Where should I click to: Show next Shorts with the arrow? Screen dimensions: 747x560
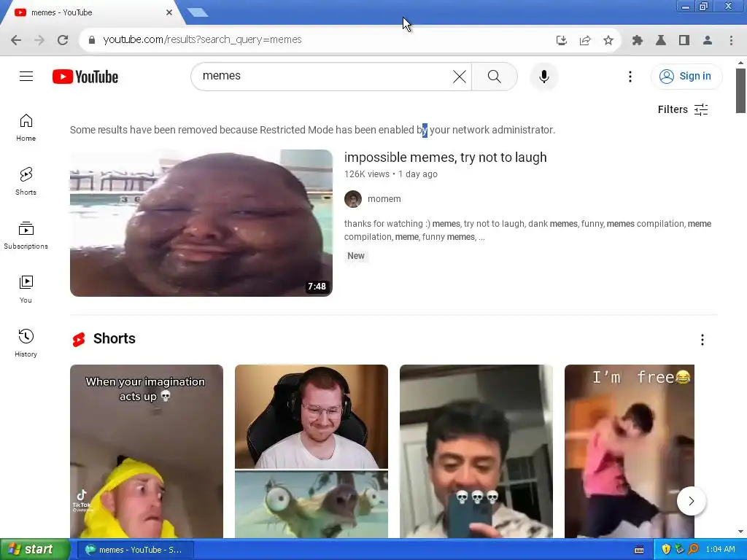[691, 501]
